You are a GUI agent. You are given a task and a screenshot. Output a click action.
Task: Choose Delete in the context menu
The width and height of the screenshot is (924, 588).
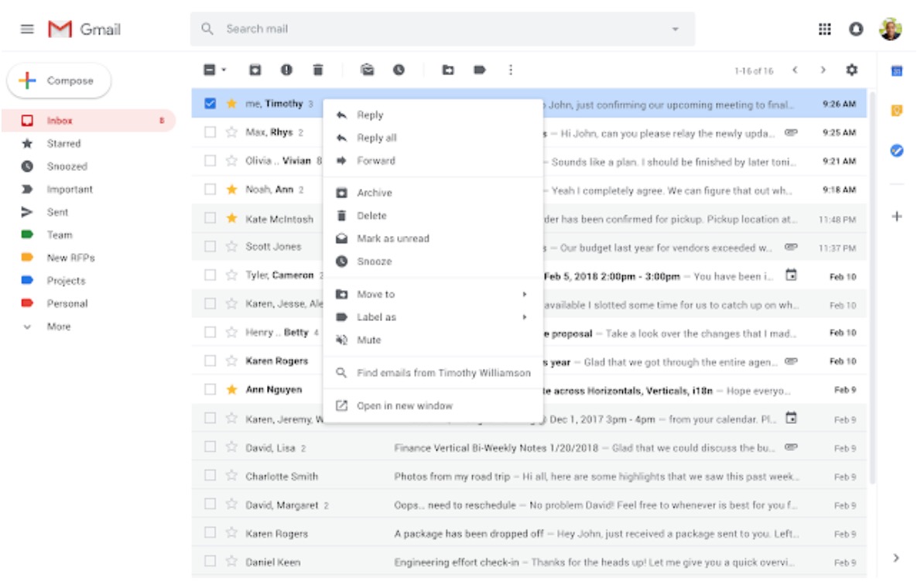coord(433,216)
